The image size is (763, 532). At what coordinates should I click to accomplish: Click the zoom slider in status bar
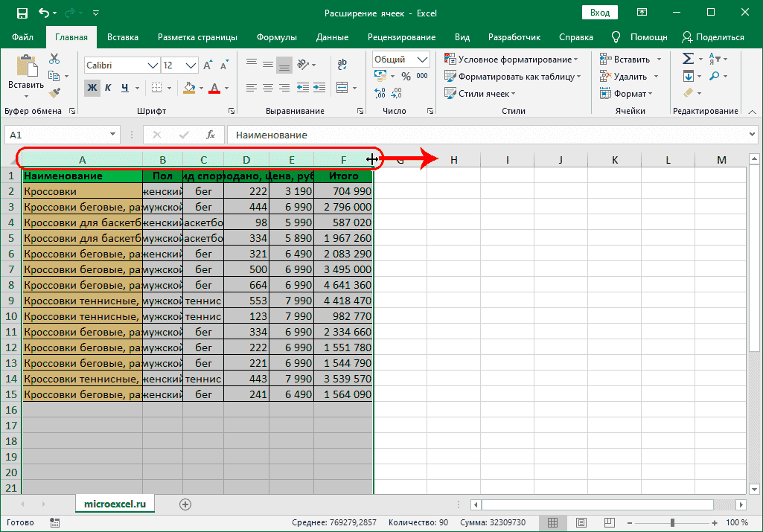[672, 522]
